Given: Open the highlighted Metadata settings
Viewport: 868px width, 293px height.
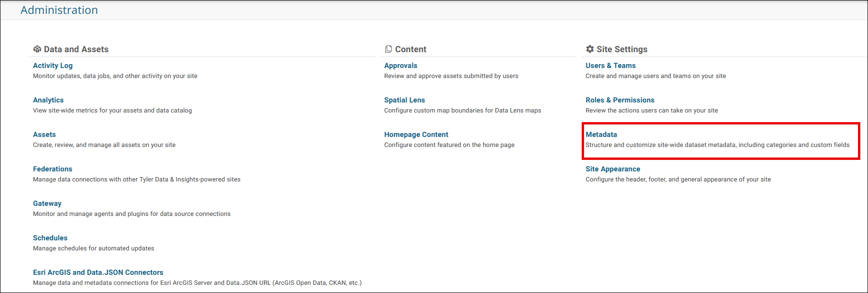Looking at the screenshot, I should pyautogui.click(x=601, y=135).
